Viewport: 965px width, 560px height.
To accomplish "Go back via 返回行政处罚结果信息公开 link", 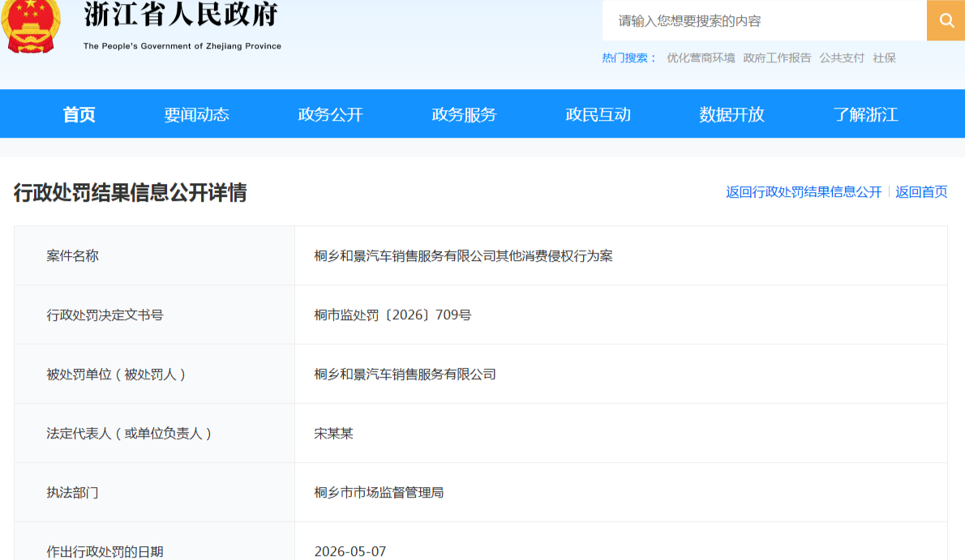I will pyautogui.click(x=804, y=192).
